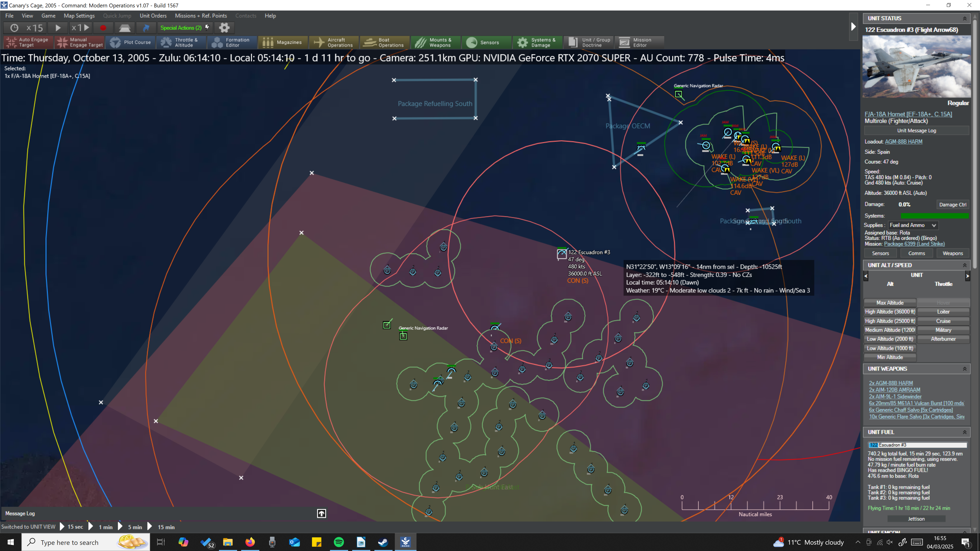
Task: Open the Help menu
Action: (270, 16)
